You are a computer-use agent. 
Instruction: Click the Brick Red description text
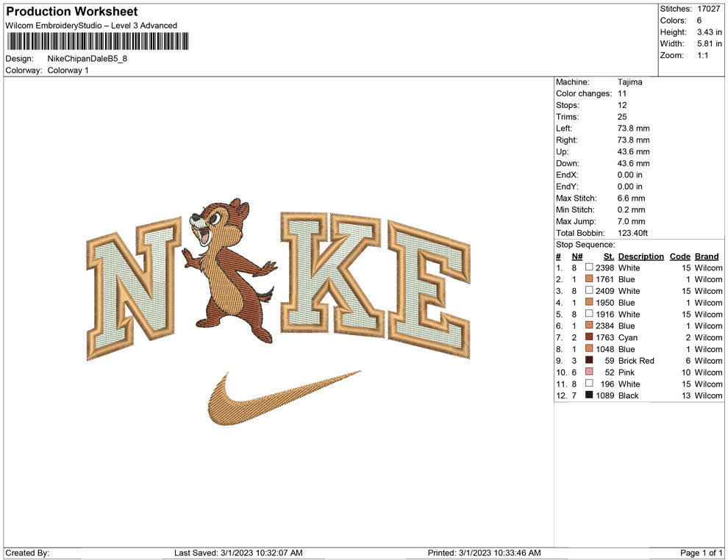[636, 361]
